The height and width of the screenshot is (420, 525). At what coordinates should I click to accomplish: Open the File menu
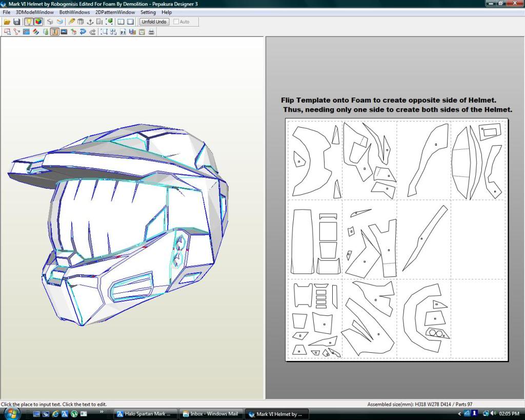click(7, 12)
